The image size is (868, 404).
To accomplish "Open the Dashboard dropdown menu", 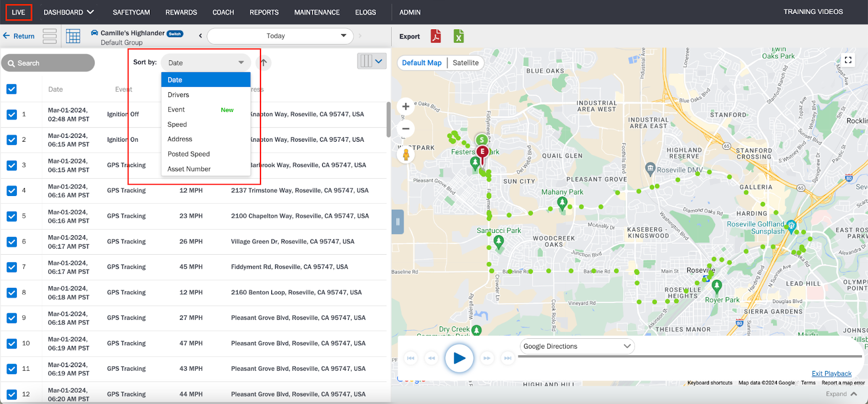I will (68, 12).
